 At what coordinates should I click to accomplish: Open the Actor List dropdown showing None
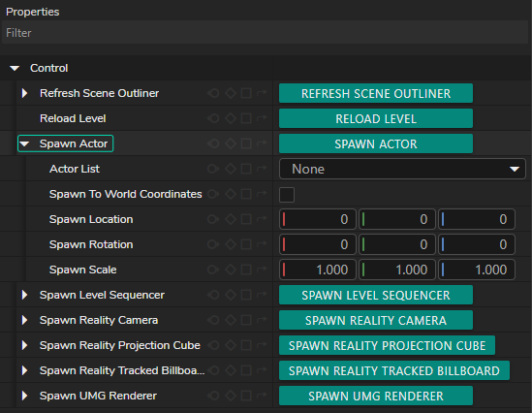pyautogui.click(x=402, y=169)
